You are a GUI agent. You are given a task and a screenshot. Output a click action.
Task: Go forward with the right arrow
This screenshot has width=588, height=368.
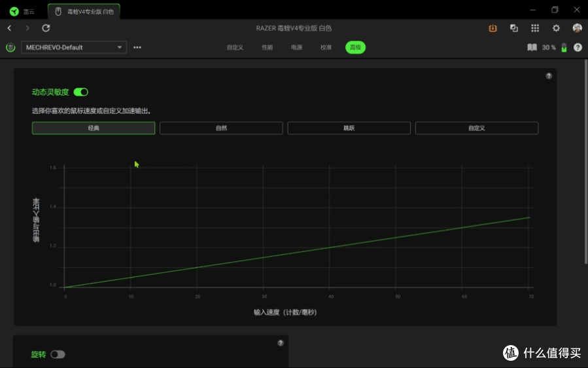click(27, 28)
